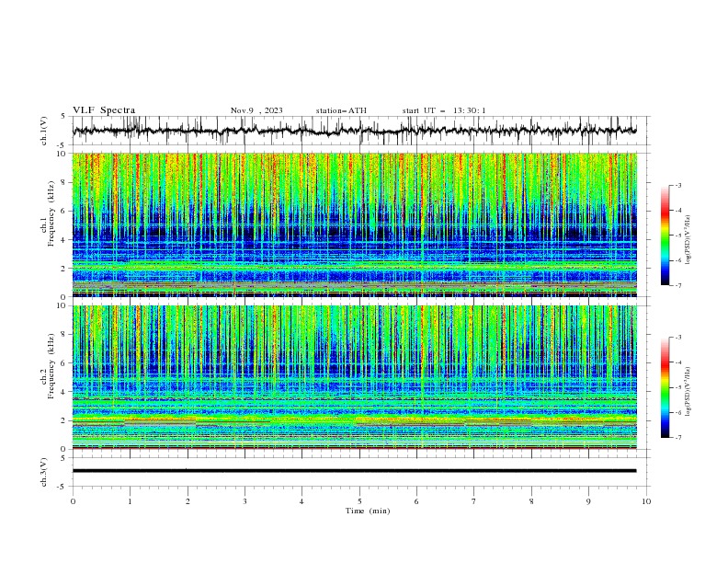
Task: Click the 'ch.1(V)' waveform axis label
Action: (44, 131)
